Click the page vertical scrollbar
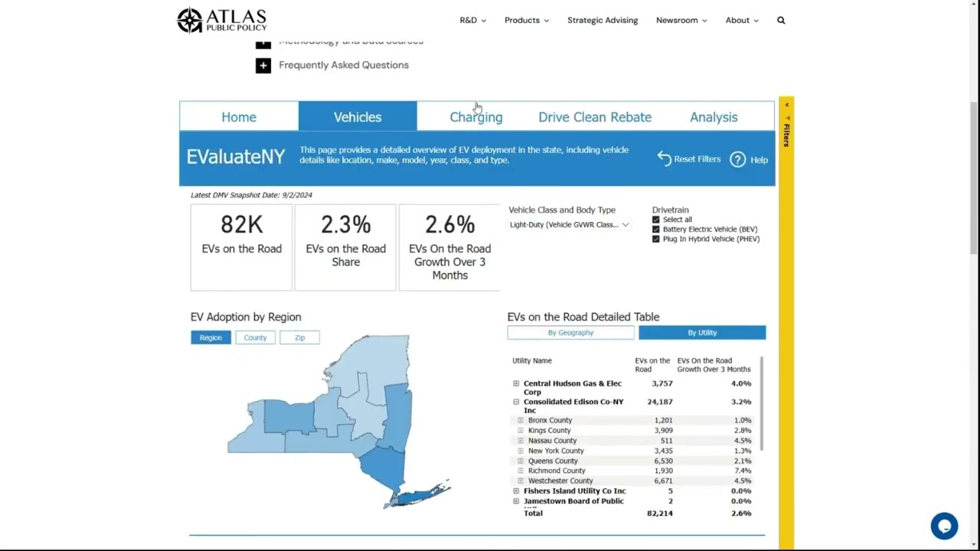980x551 pixels. point(974,178)
